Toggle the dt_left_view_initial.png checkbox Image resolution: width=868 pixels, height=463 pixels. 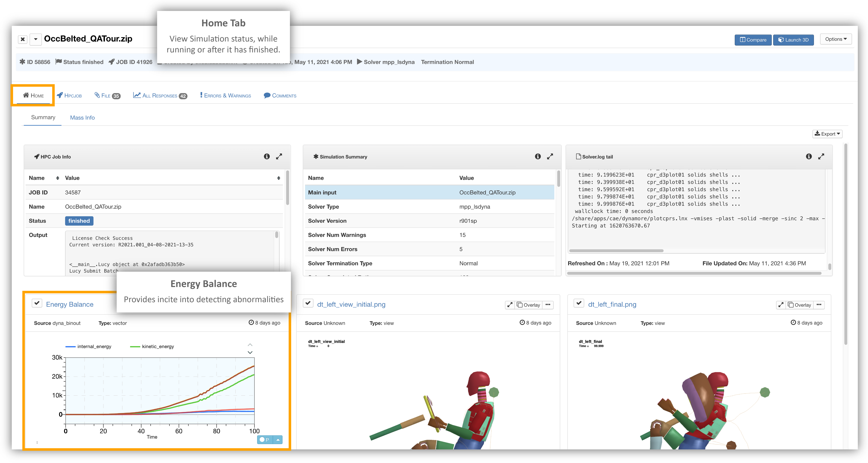tap(308, 303)
